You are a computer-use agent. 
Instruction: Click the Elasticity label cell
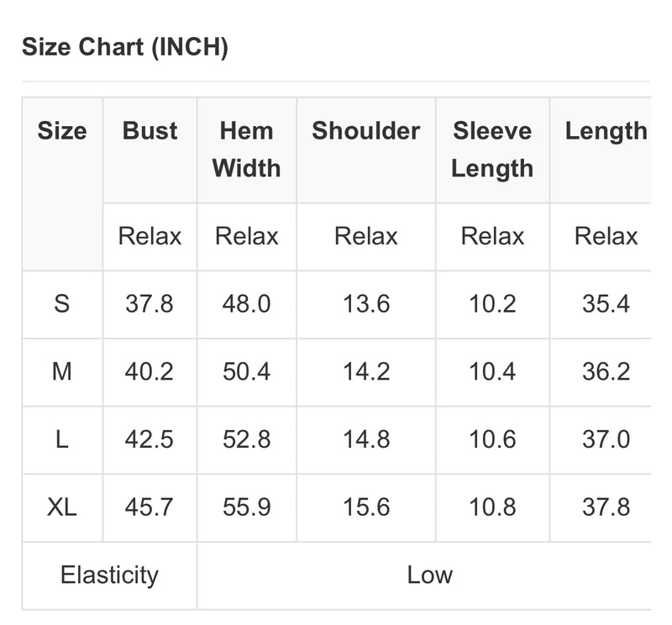[x=110, y=575]
